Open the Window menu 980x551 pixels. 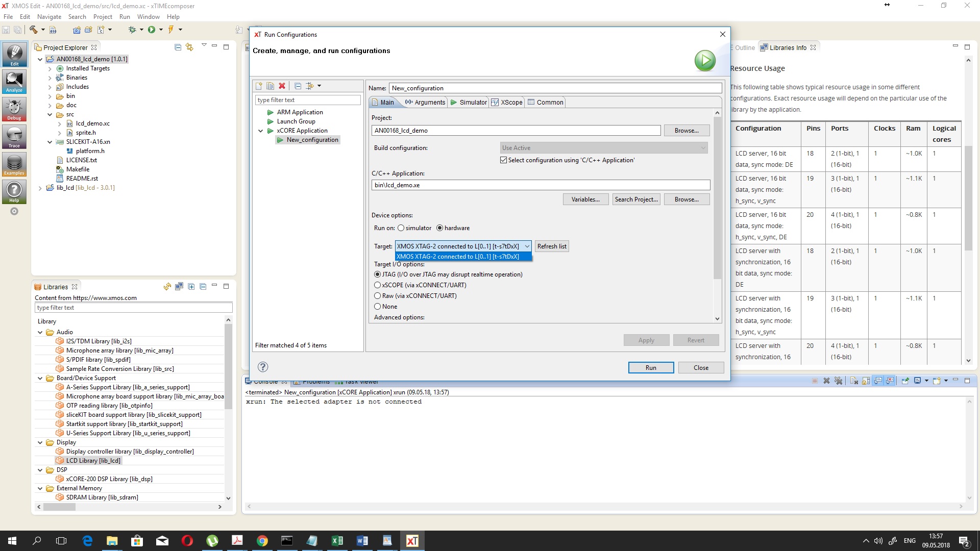tap(148, 16)
